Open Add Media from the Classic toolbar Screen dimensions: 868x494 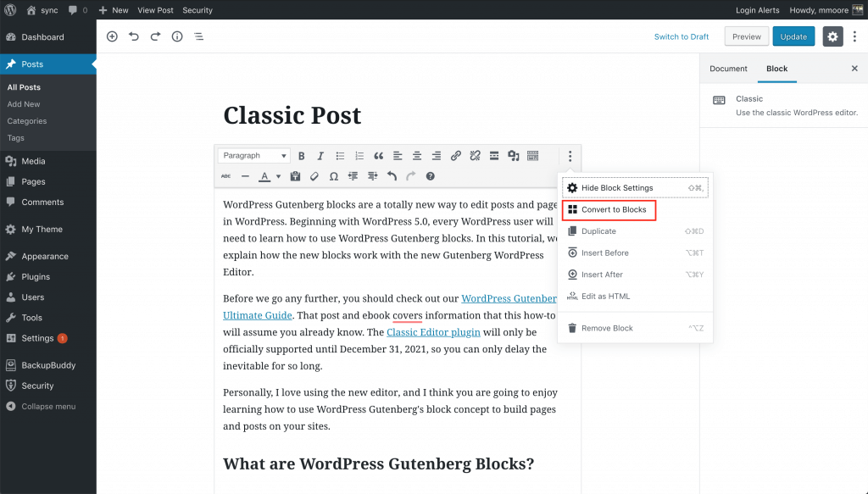tap(514, 156)
